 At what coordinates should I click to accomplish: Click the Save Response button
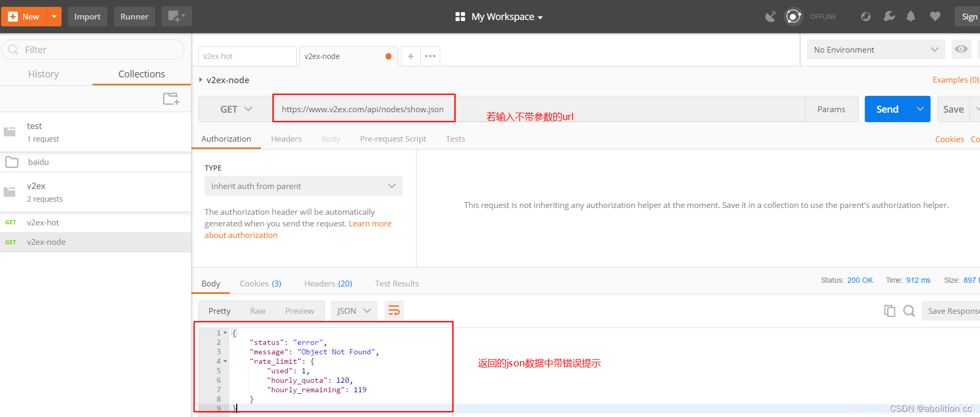pyautogui.click(x=951, y=311)
